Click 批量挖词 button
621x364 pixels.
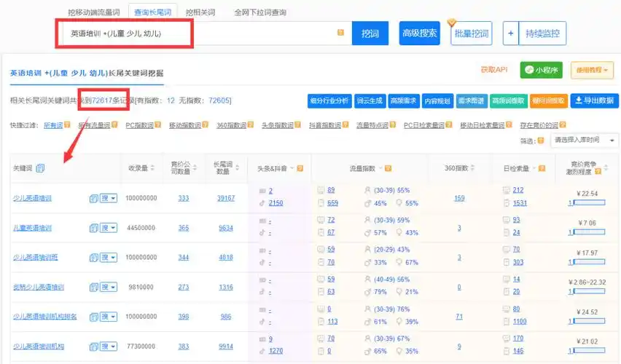[472, 33]
